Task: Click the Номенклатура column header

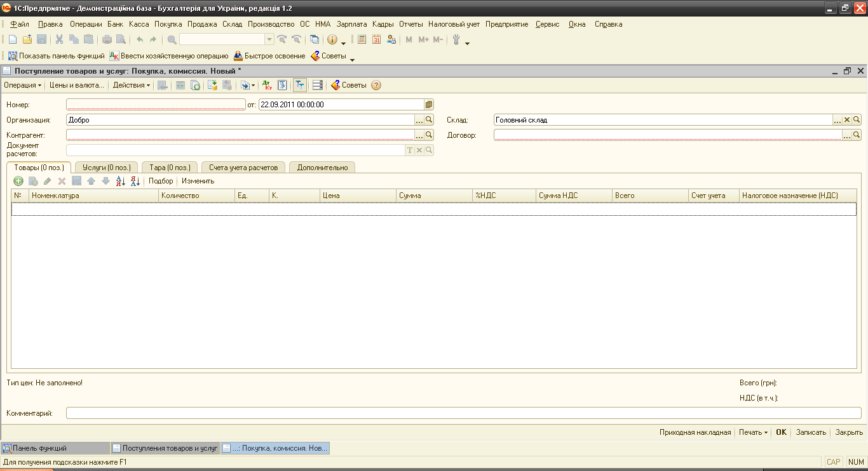Action: 94,196
